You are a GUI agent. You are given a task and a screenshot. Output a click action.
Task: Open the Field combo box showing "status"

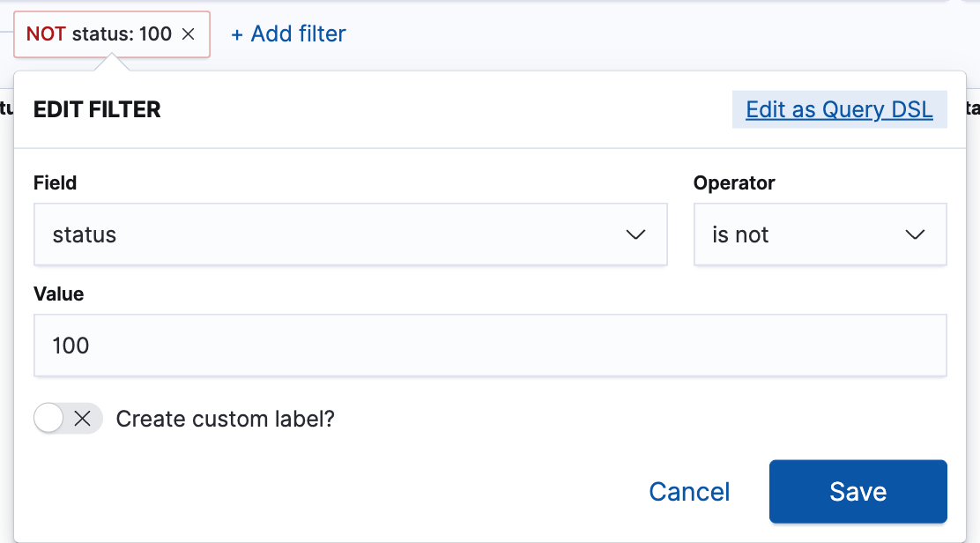pyautogui.click(x=335, y=235)
